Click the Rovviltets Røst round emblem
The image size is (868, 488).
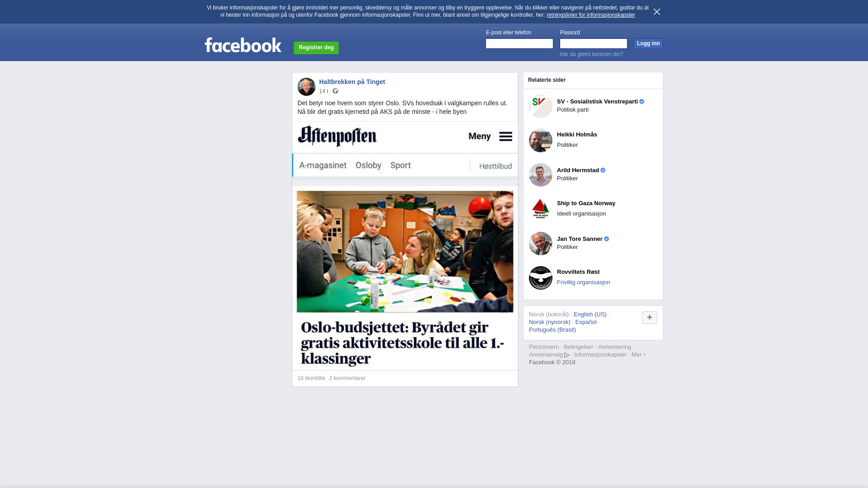[x=541, y=278]
